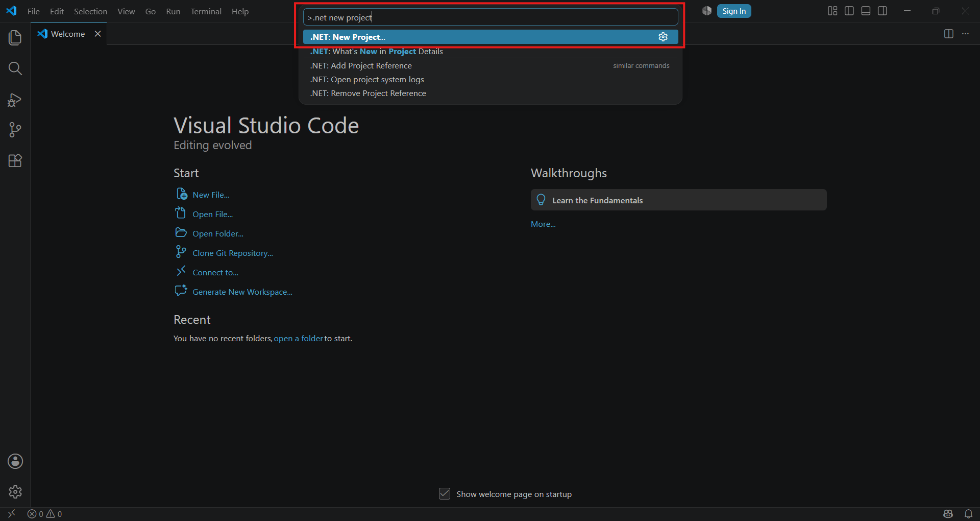Click the New File... link
The image size is (980, 521).
(x=211, y=195)
